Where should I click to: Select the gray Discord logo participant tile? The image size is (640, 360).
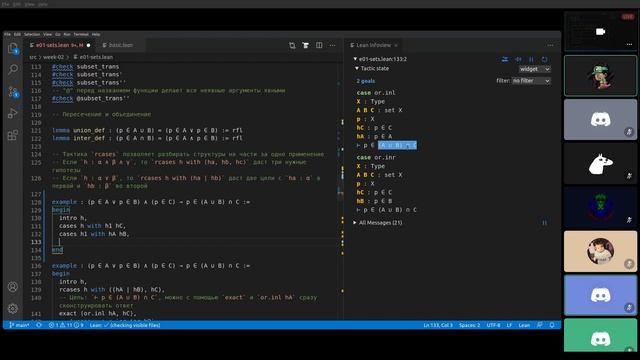coord(600,120)
